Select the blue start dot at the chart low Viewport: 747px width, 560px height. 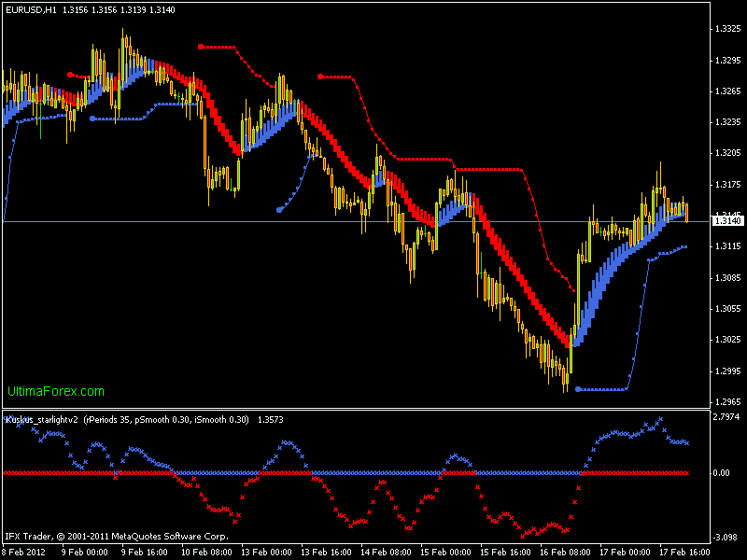pos(578,389)
